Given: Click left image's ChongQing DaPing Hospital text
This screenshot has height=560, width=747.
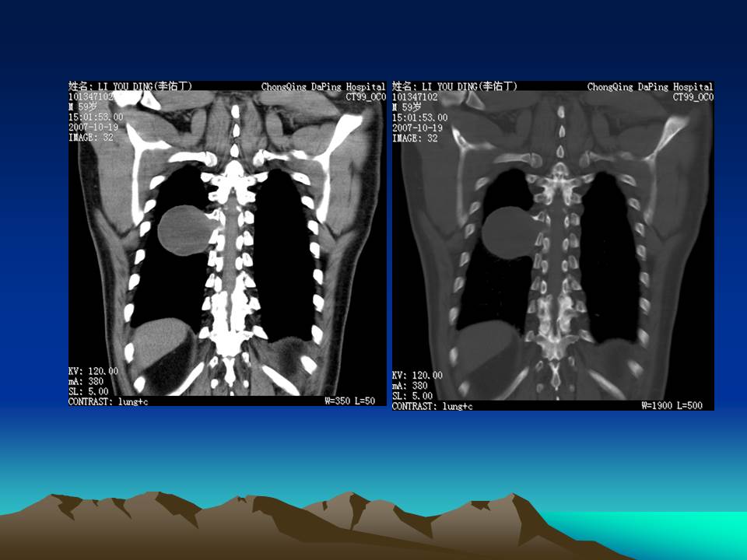Looking at the screenshot, I should pyautogui.click(x=323, y=86).
